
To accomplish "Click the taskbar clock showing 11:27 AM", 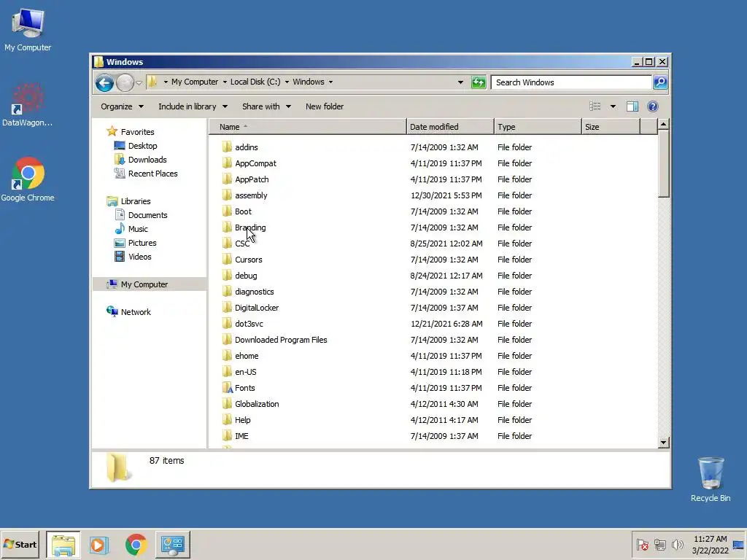I will [710, 544].
